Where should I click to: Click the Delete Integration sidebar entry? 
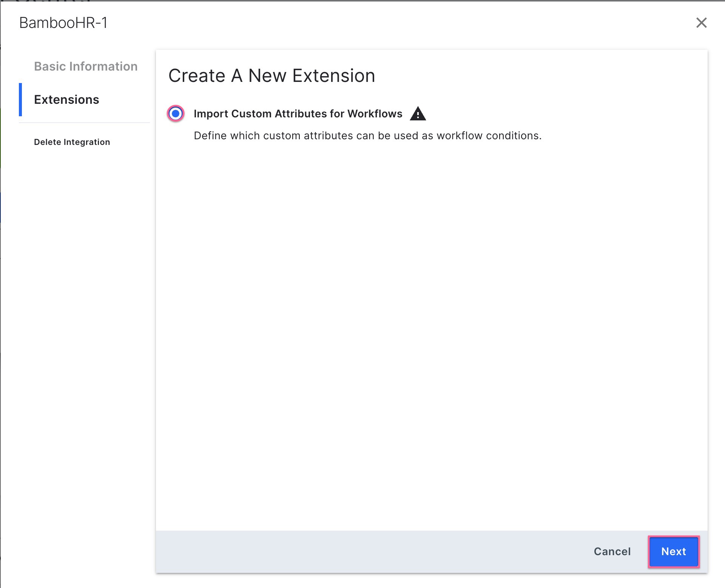point(72,142)
